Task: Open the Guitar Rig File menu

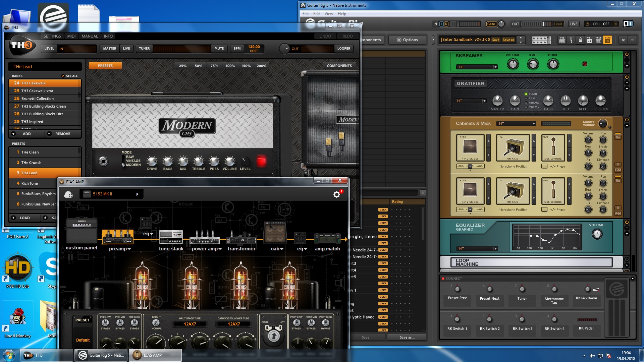Action: click(306, 14)
